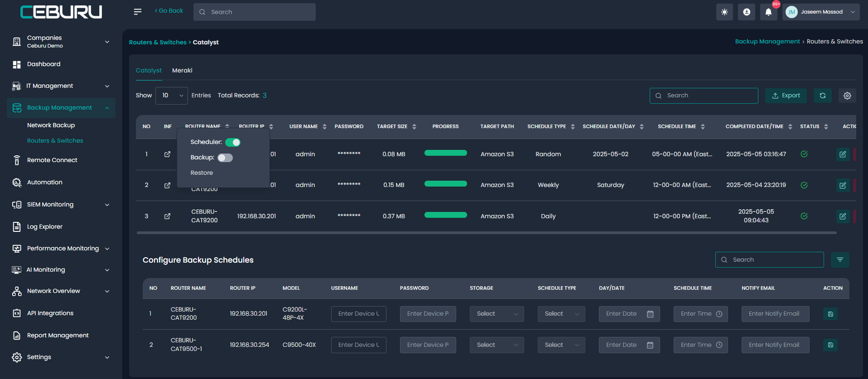This screenshot has width=868, height=379.
Task: Open info popup icon for row 3
Action: coord(167,216)
